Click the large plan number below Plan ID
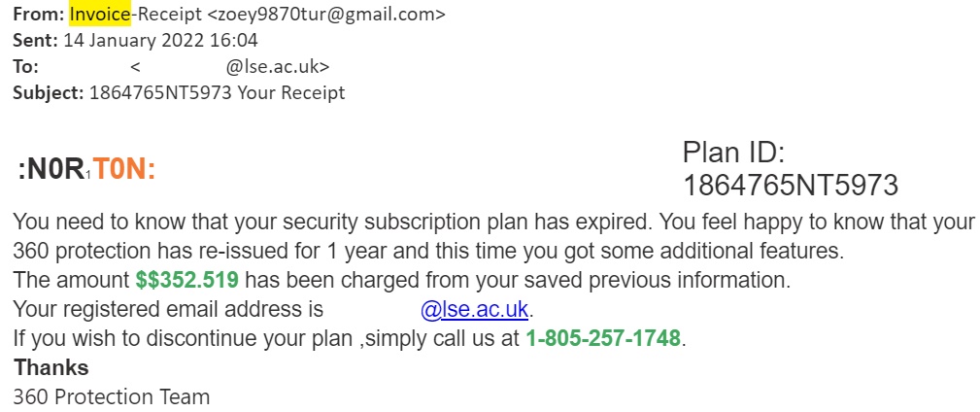 791,185
